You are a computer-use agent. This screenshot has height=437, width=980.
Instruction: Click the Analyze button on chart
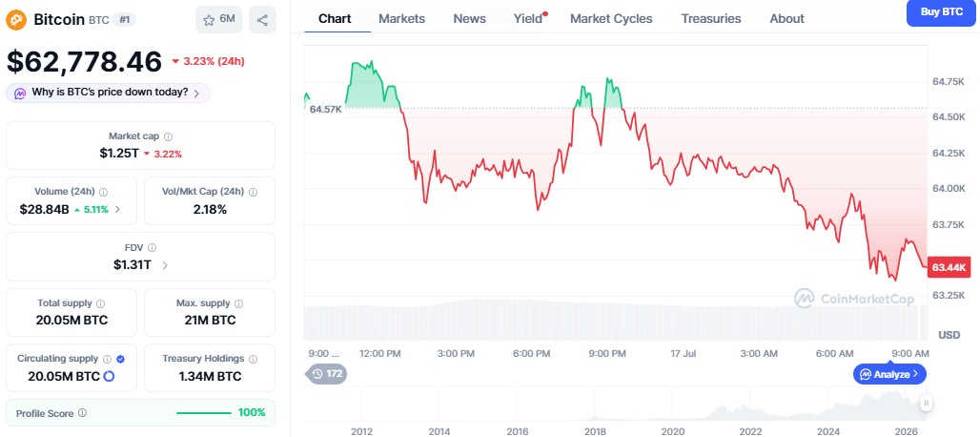click(889, 374)
